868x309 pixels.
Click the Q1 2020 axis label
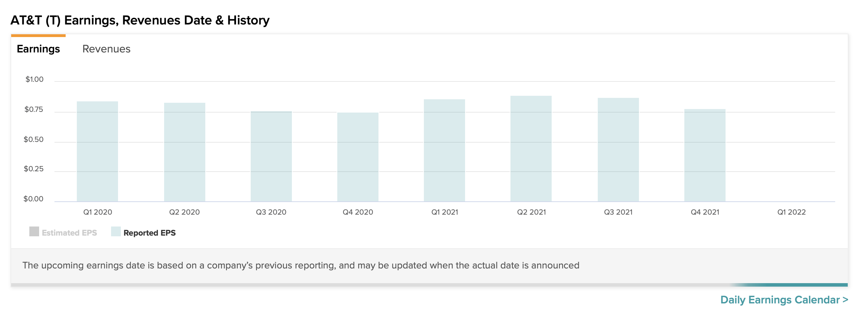[98, 212]
